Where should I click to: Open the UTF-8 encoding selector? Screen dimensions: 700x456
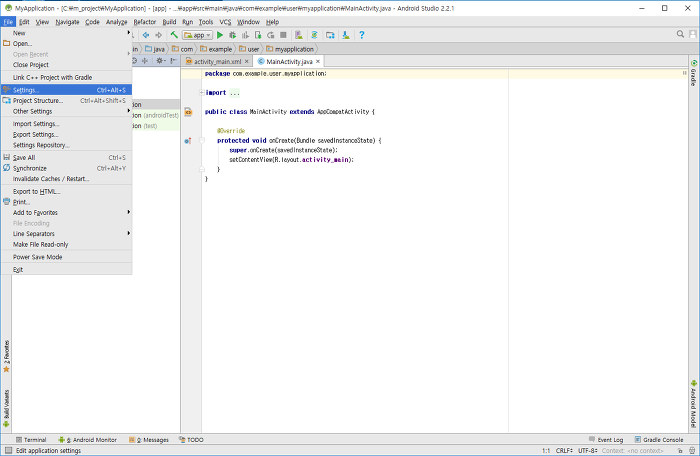coord(588,451)
